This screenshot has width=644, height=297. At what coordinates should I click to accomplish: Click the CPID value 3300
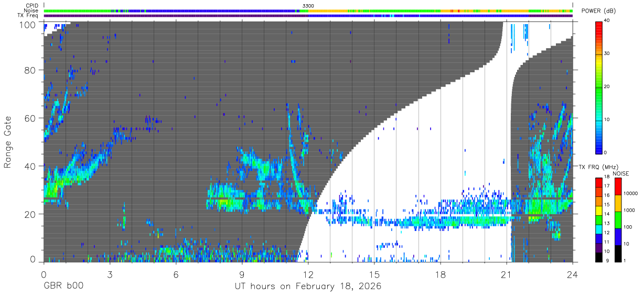click(x=308, y=6)
